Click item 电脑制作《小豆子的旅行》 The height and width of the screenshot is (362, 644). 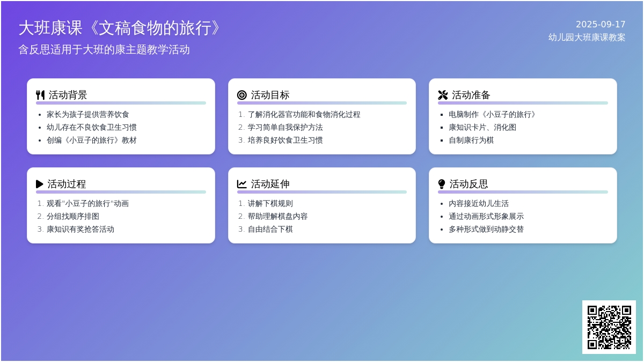[493, 114]
